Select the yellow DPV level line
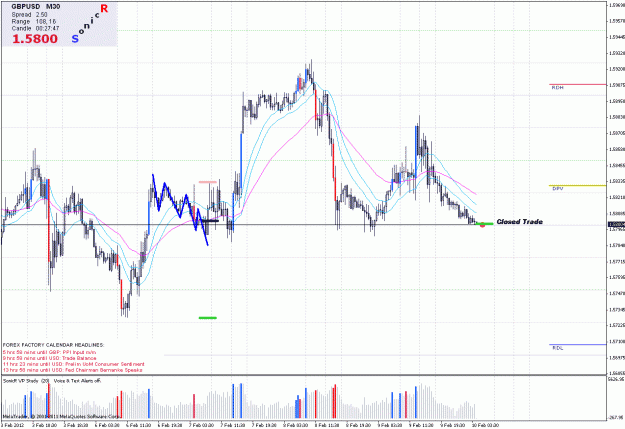The width and height of the screenshot is (625, 429). pos(578,185)
